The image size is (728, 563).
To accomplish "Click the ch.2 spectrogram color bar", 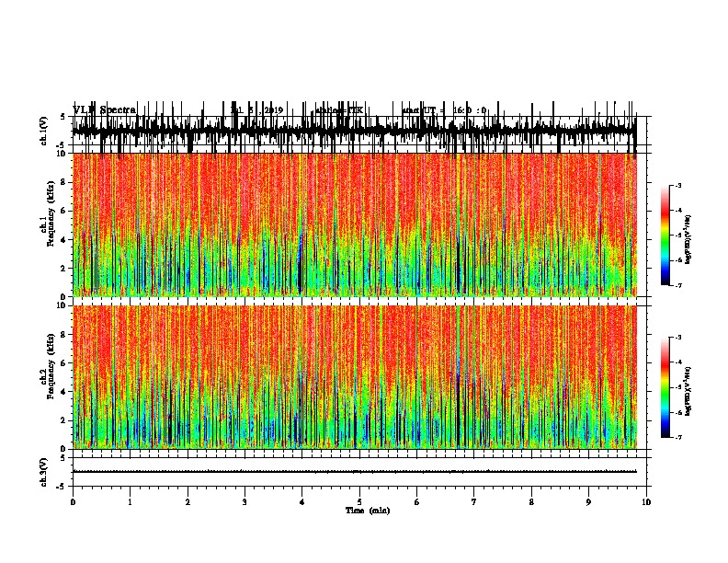I will 665,387.
